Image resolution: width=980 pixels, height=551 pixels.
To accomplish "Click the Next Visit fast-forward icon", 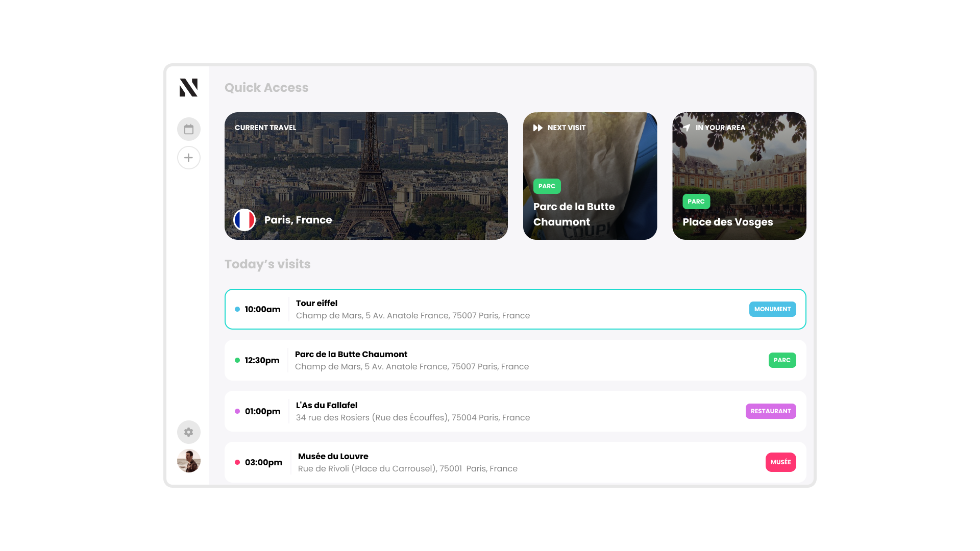I will click(537, 128).
